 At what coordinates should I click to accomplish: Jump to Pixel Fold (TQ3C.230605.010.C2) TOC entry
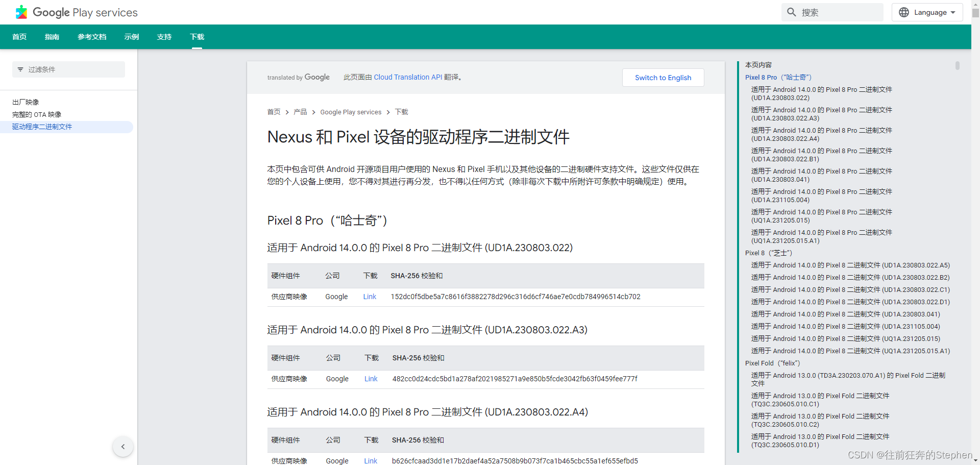tap(820, 421)
